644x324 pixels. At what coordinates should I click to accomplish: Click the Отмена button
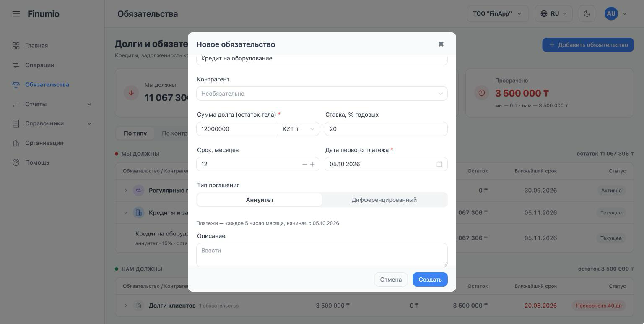(x=391, y=280)
